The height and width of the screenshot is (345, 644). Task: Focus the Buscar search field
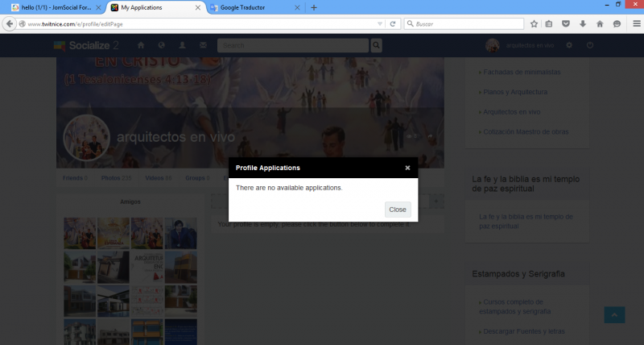pyautogui.click(x=464, y=24)
